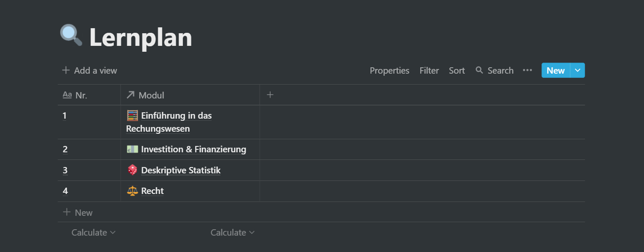Click the abacus icon for Rechnungswesen
The image size is (644, 252).
[x=132, y=115]
